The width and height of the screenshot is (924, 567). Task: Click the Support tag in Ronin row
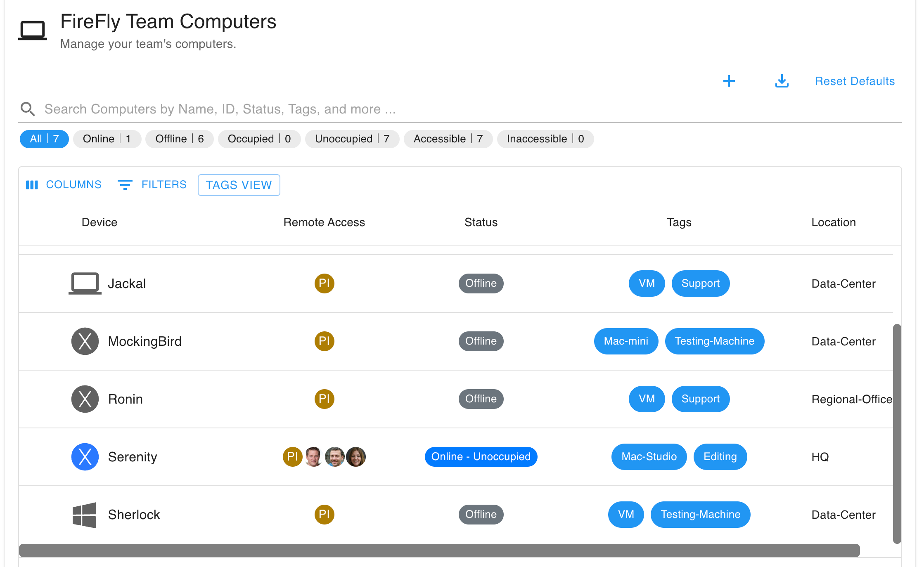(x=701, y=399)
